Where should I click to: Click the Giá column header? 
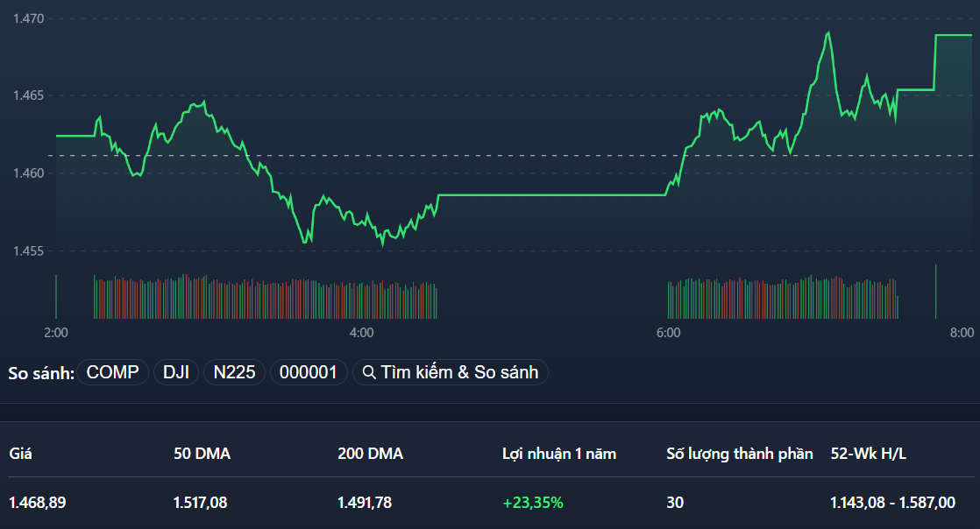[20, 454]
